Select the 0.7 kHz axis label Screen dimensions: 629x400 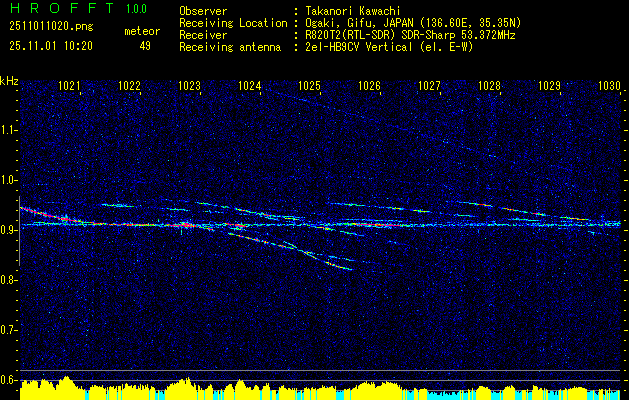8,330
